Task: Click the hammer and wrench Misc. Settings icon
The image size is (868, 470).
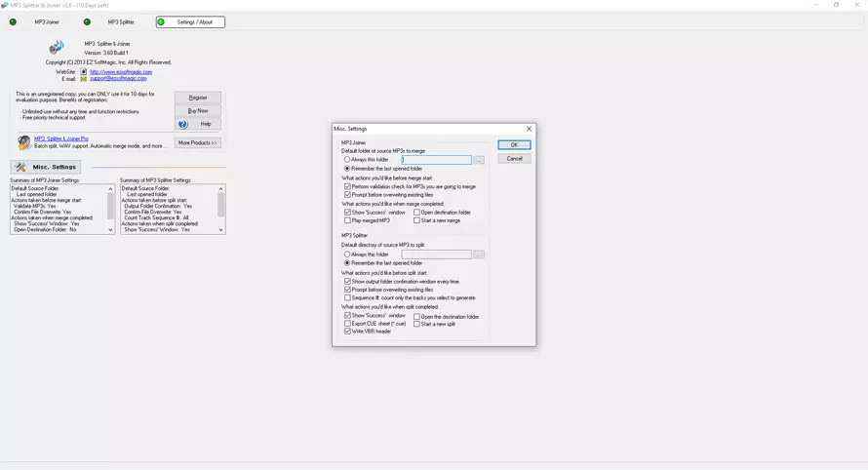Action: 20,167
